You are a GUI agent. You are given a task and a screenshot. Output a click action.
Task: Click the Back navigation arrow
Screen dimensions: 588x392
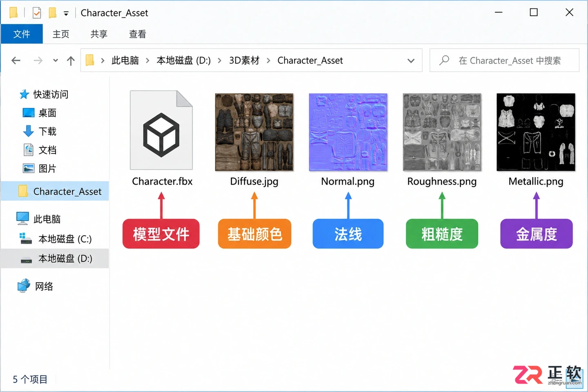[16, 61]
